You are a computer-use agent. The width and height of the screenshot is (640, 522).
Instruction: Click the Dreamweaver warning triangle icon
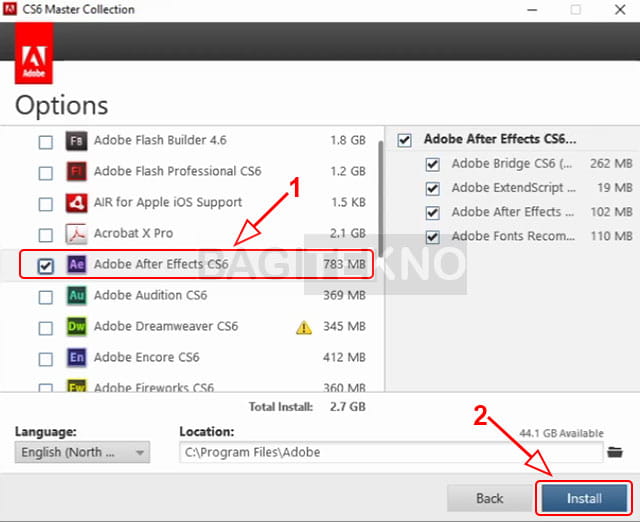[x=304, y=328]
